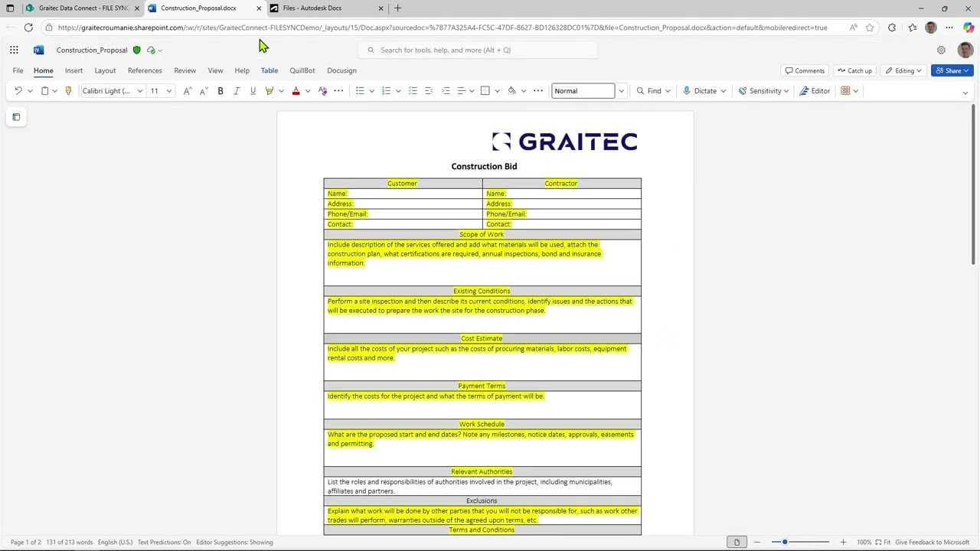Switch to the Insert tab
The width and height of the screenshot is (980, 551).
coord(73,70)
